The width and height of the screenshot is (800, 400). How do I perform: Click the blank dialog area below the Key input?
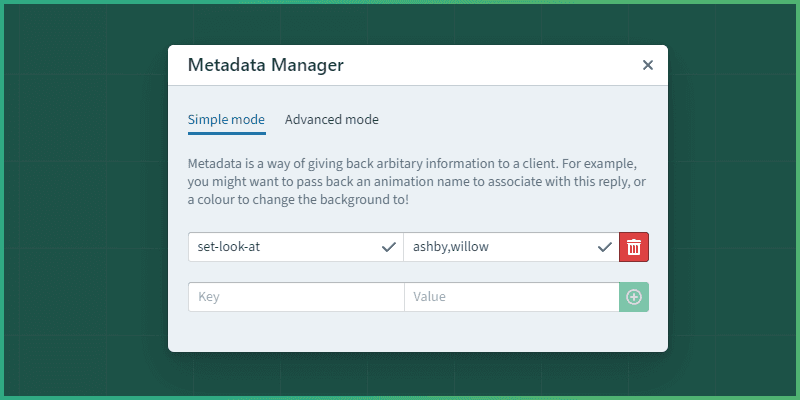coord(295,330)
